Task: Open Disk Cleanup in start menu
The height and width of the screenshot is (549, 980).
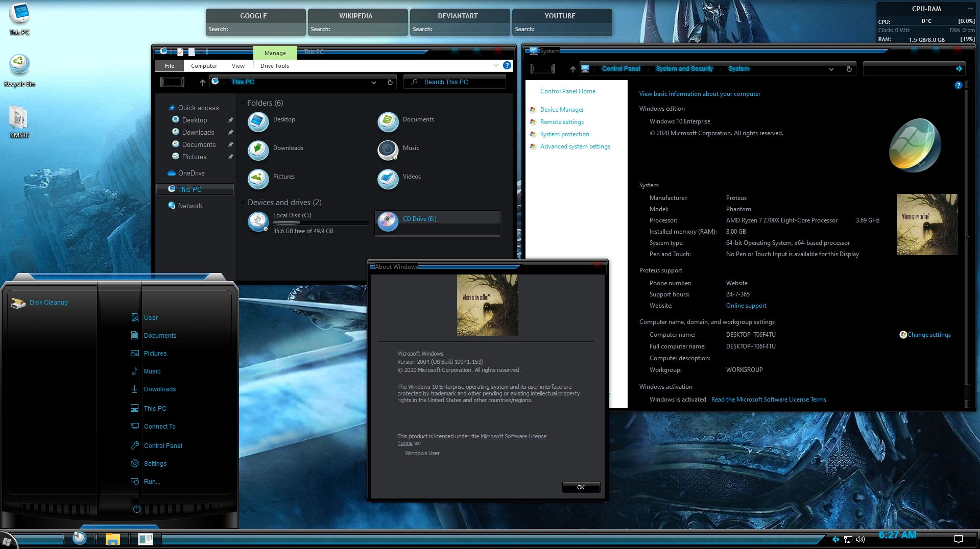Action: (40, 303)
